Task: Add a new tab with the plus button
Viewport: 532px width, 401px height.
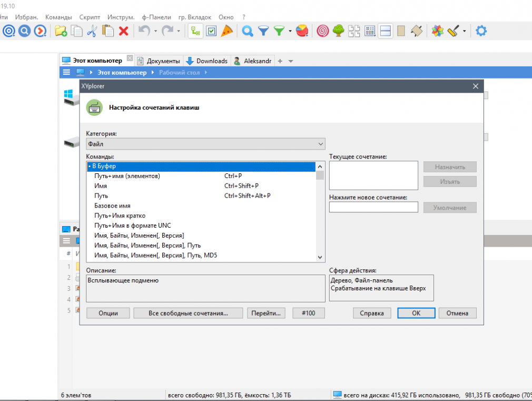Action: coord(280,61)
